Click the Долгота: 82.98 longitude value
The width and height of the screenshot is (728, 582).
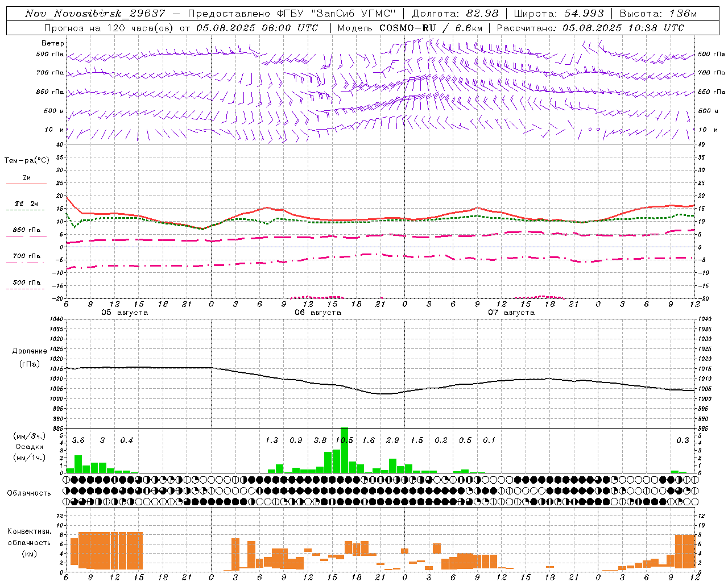[455, 14]
